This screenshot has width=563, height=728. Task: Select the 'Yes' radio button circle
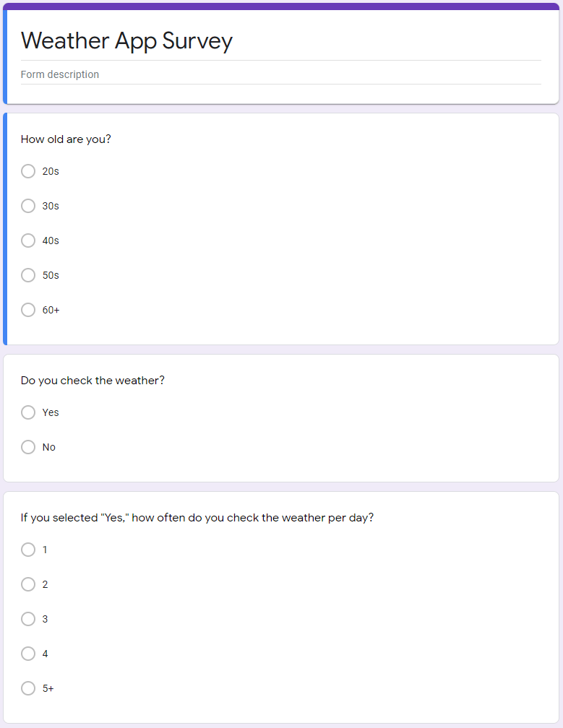click(x=28, y=412)
